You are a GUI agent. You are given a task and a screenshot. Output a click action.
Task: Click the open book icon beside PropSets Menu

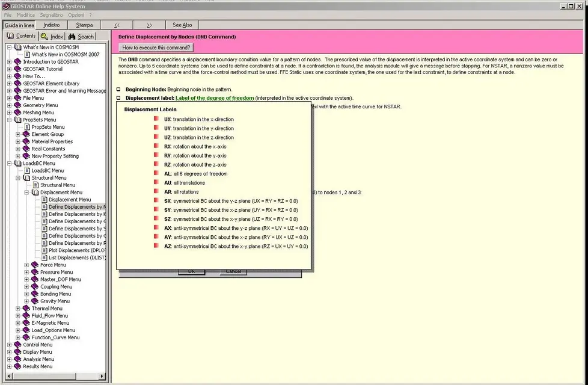(17, 120)
